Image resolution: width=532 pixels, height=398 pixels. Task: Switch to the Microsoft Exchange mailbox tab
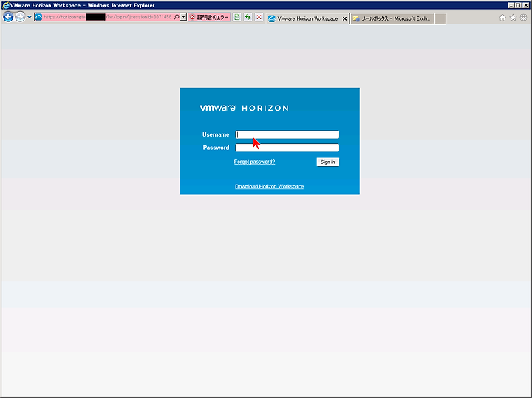[392, 18]
